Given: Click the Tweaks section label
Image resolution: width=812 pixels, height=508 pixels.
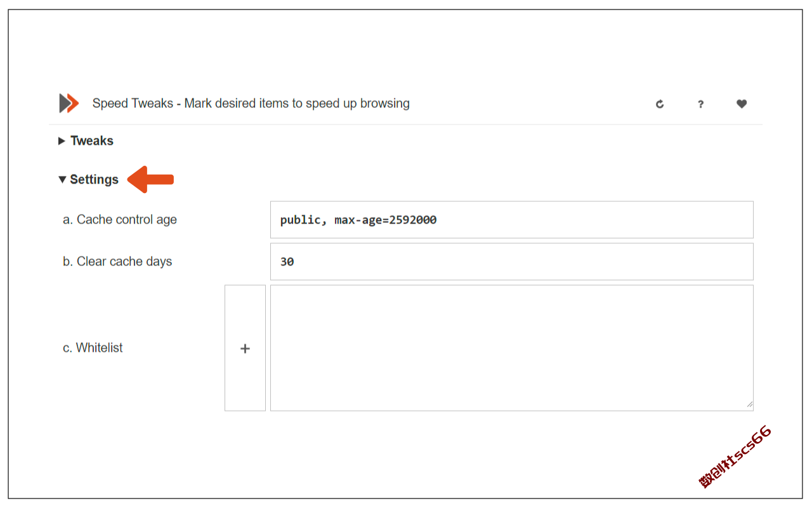Looking at the screenshot, I should coord(92,141).
